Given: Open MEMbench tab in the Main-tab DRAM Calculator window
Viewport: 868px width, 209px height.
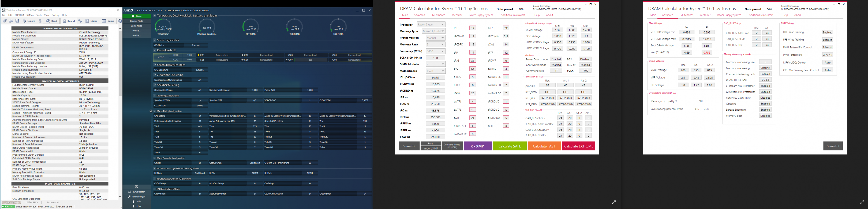Looking at the screenshot, I should [x=438, y=15].
